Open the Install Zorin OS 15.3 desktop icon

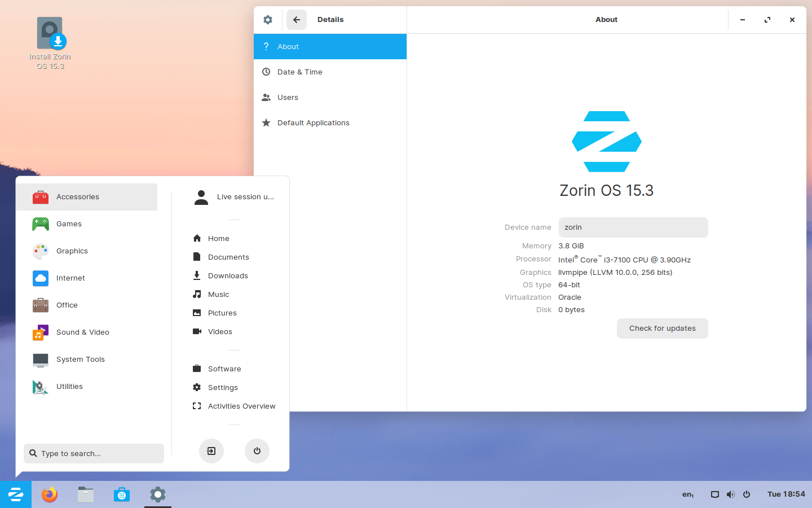click(50, 43)
